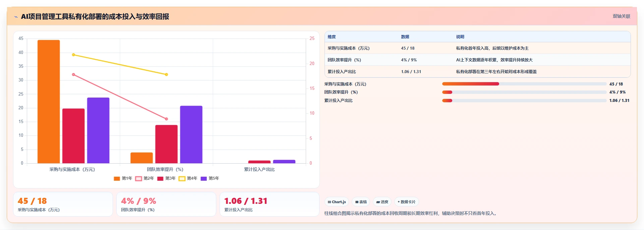
Task: Click the 数据 column header
Action: [x=405, y=37]
